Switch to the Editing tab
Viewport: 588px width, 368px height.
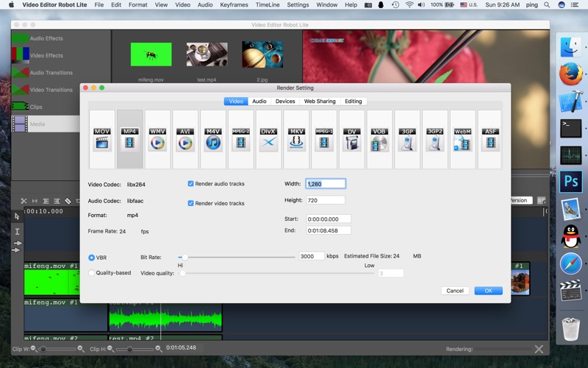354,102
